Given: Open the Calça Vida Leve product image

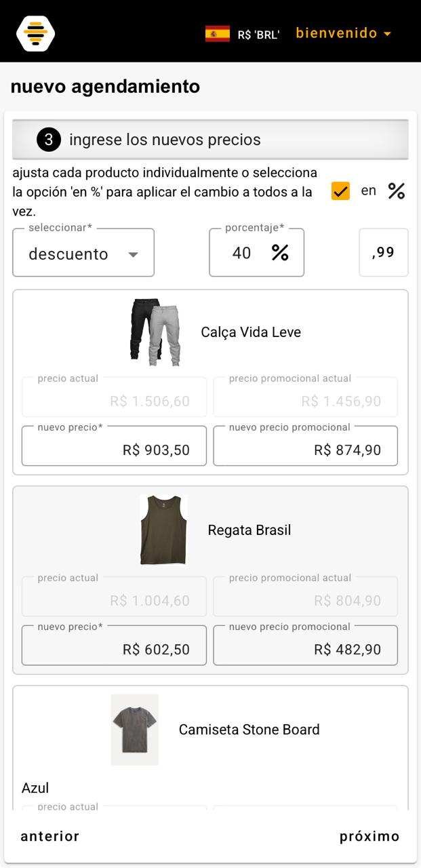Looking at the screenshot, I should (x=155, y=332).
